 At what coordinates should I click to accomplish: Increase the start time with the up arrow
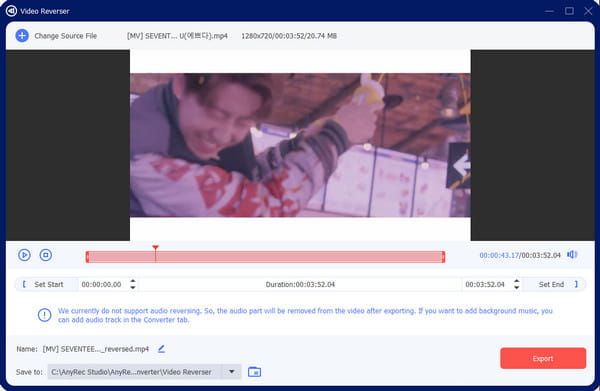133,281
